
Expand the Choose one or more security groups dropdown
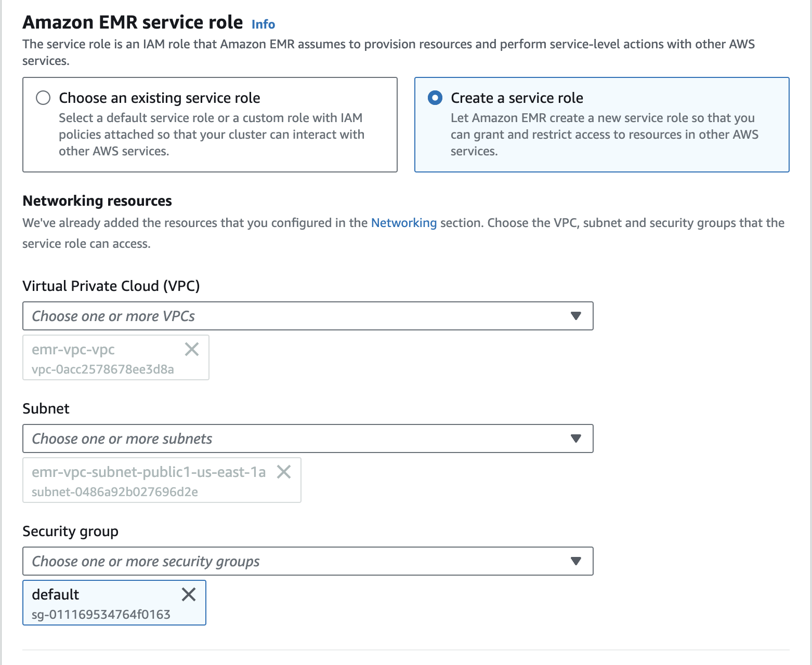(x=291, y=561)
